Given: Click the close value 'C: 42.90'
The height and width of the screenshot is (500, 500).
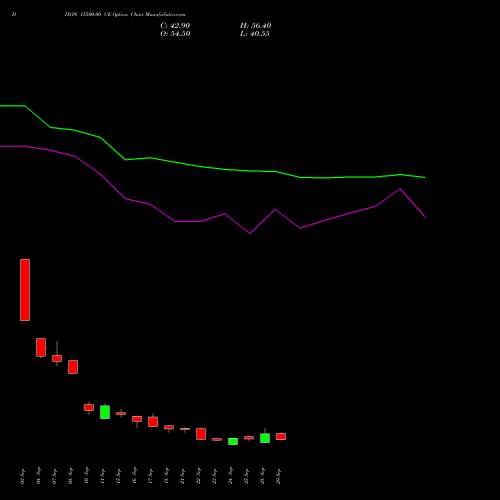Looking at the screenshot, I should [175, 26].
